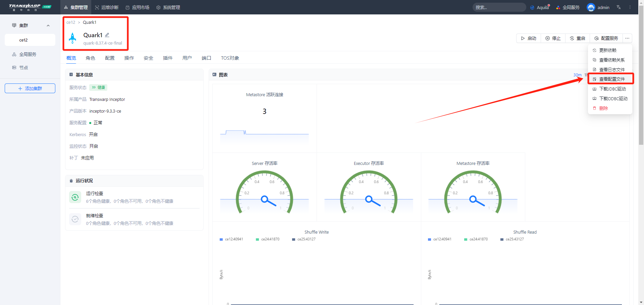
Task: Click the Quark1 rocket service icon
Action: [72, 38]
